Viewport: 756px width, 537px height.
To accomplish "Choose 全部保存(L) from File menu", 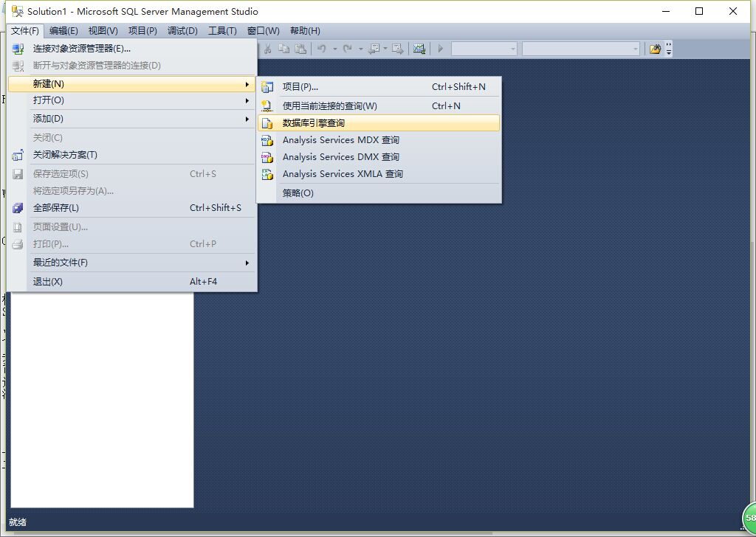I will click(132, 208).
